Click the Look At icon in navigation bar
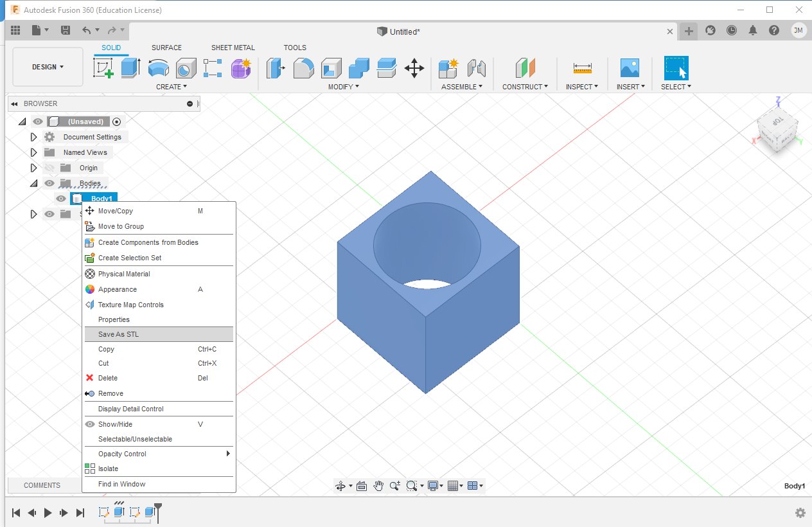 (361, 486)
